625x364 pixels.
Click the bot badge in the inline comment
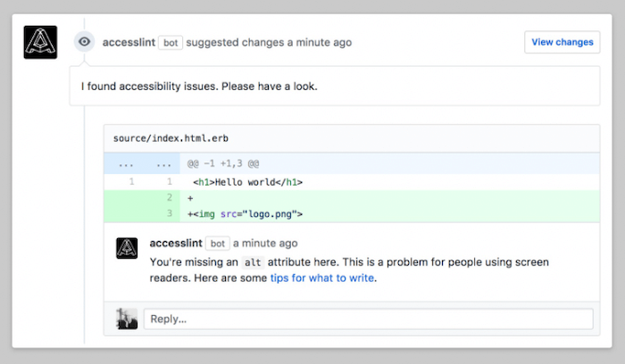tap(217, 243)
